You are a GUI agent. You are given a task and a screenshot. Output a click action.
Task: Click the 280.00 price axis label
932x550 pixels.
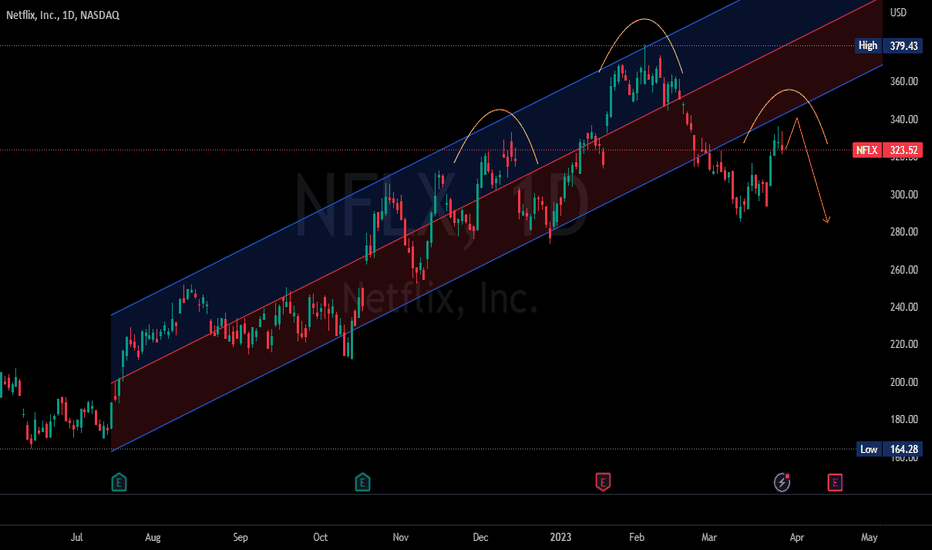coord(904,232)
